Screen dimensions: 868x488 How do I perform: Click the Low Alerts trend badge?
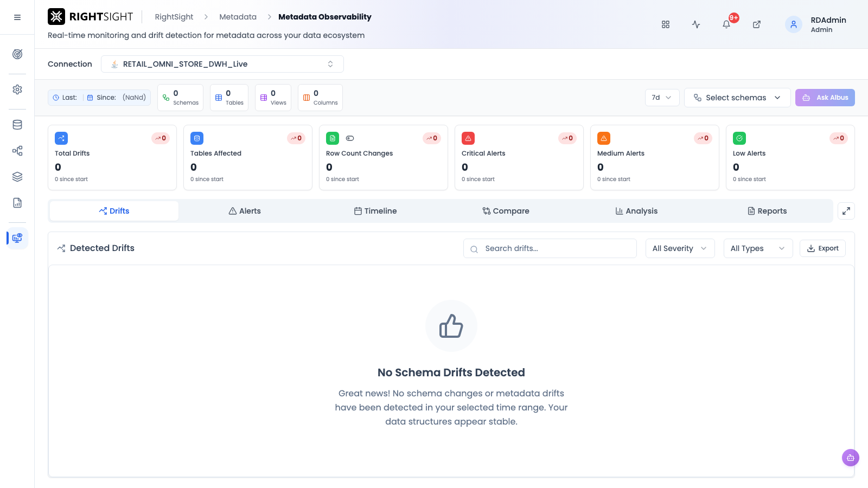tap(839, 138)
